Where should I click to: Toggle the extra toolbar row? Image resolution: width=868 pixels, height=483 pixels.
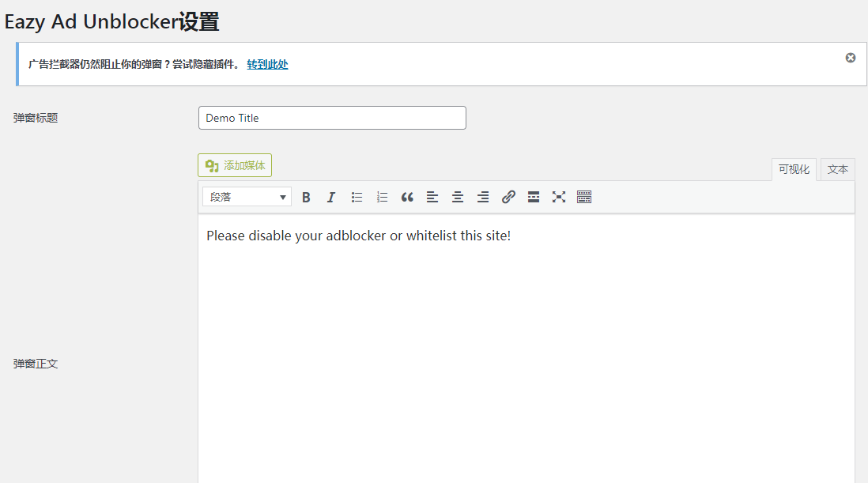coord(584,197)
